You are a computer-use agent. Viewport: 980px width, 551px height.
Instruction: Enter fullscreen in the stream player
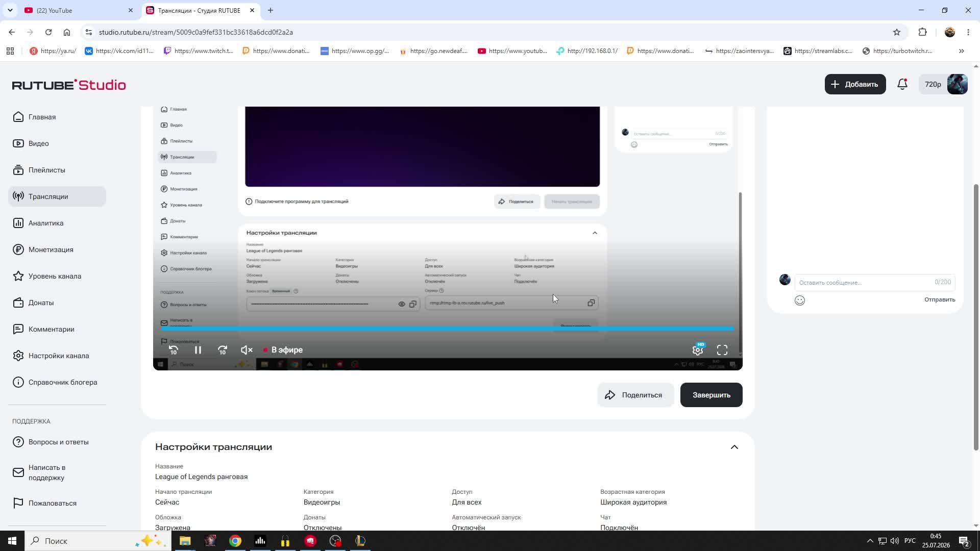point(722,350)
